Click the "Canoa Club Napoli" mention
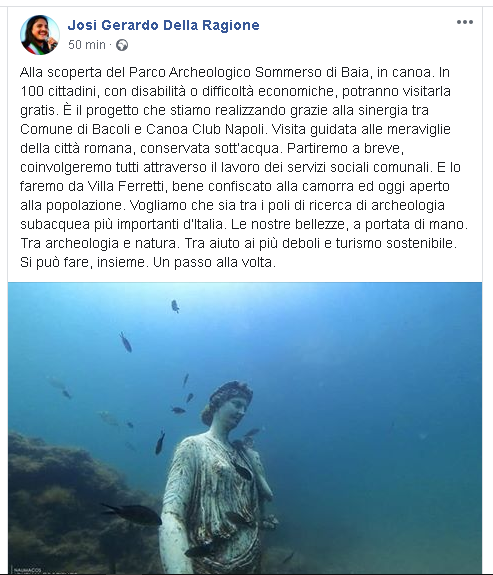493x575 pixels. point(205,129)
